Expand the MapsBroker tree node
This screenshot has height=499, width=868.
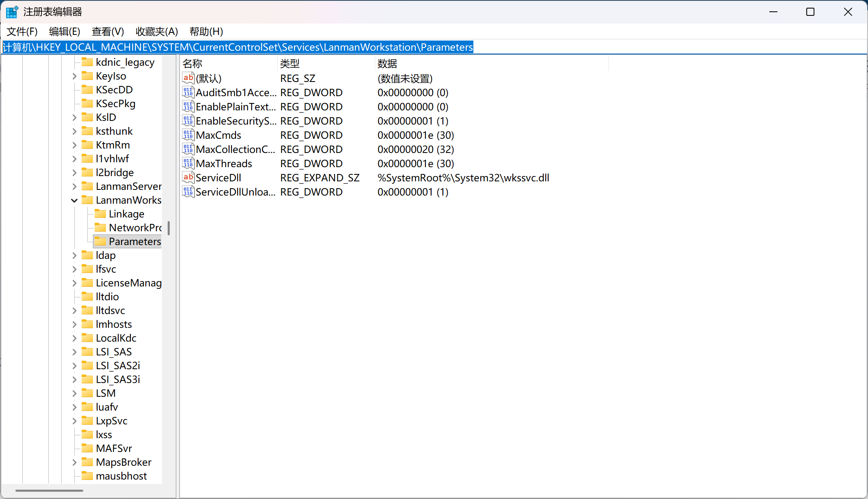pos(74,462)
